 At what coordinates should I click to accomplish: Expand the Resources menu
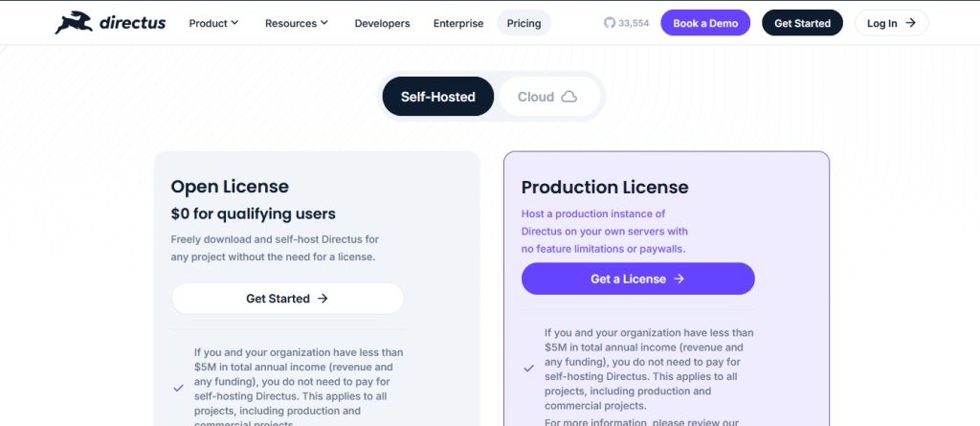[x=297, y=23]
